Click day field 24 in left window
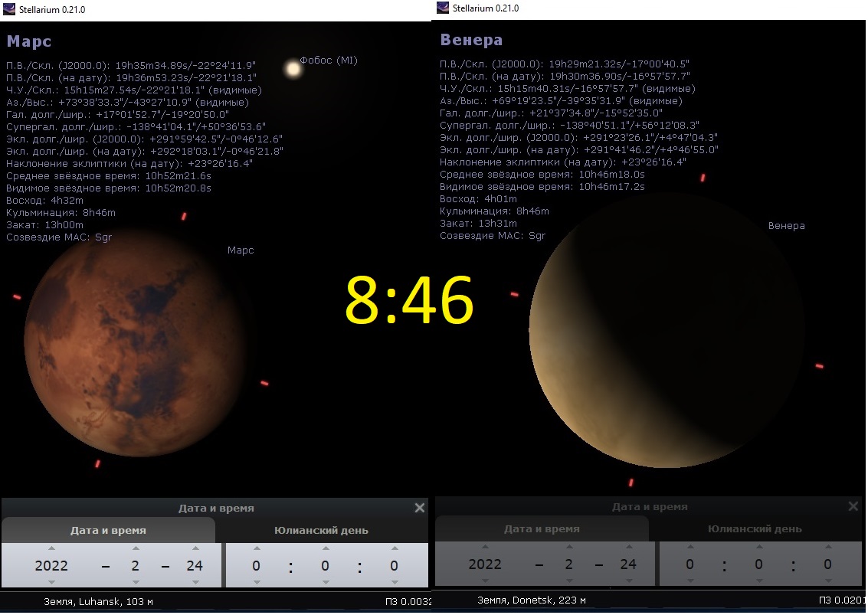 [x=195, y=566]
